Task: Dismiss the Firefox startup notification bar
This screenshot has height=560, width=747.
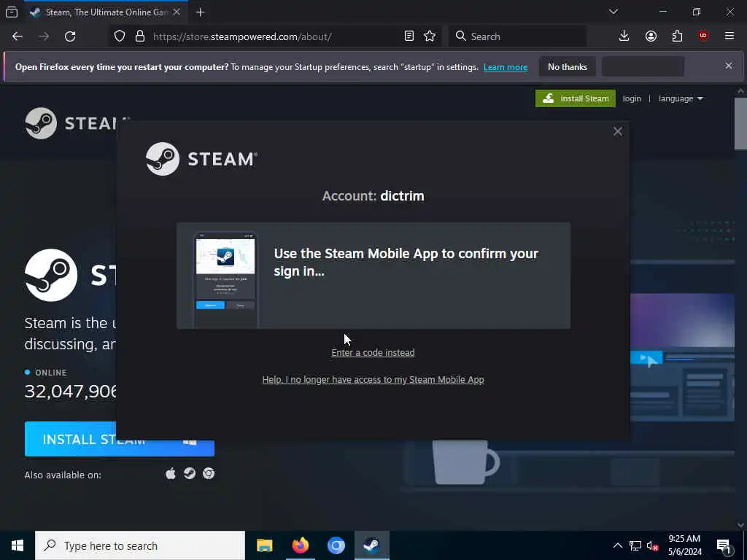Action: point(729,66)
